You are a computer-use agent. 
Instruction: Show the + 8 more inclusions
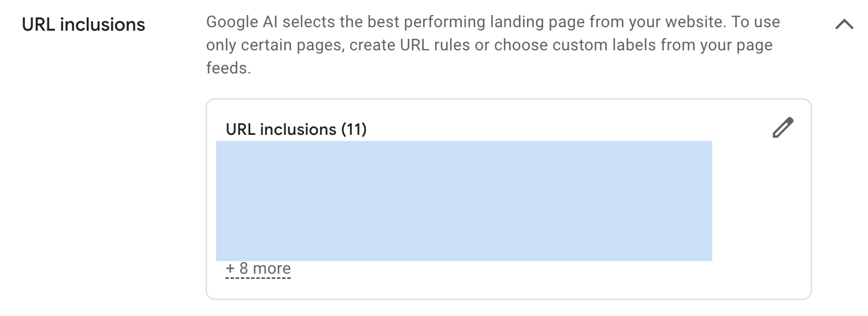(x=258, y=269)
